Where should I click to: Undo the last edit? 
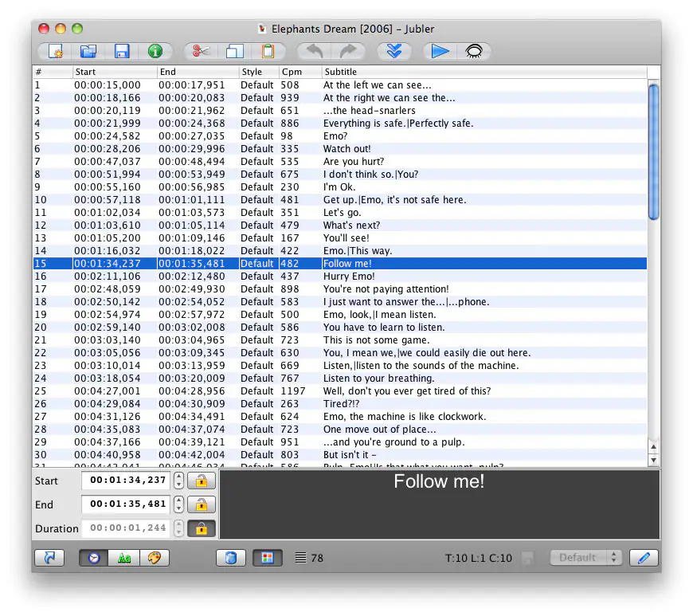(315, 51)
